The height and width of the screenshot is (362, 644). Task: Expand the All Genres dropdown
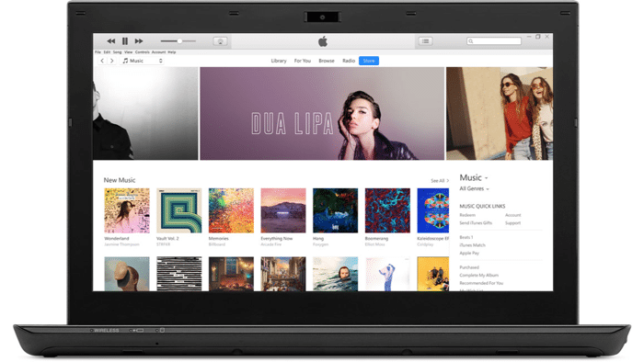tap(475, 189)
